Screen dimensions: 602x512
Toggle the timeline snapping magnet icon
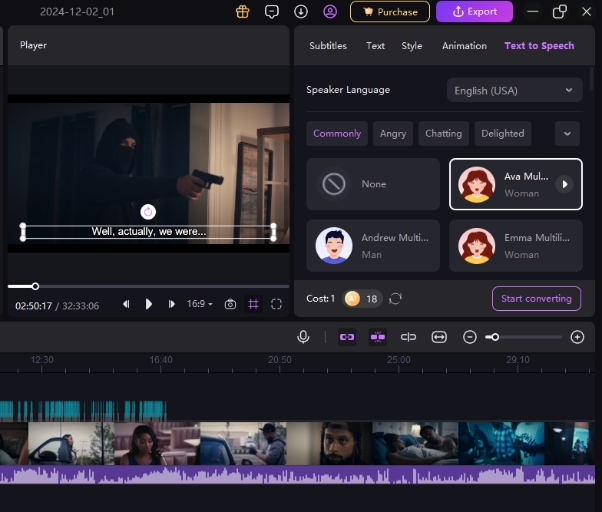point(377,337)
